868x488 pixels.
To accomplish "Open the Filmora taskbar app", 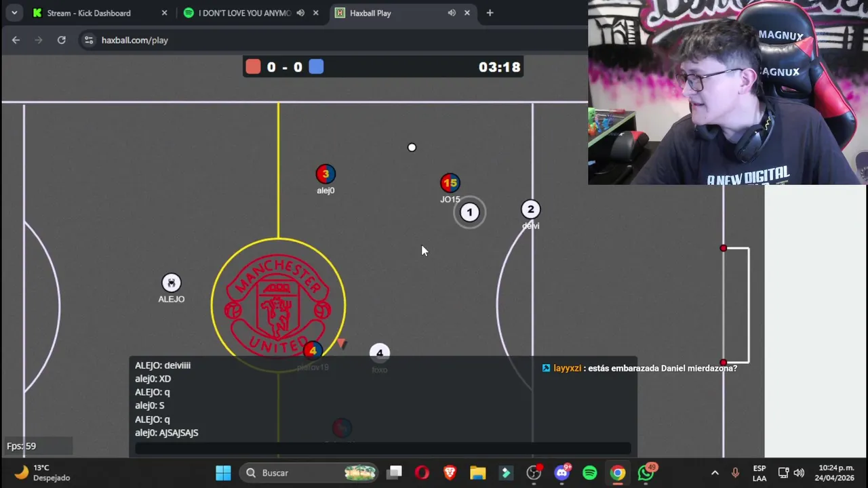I will click(506, 472).
